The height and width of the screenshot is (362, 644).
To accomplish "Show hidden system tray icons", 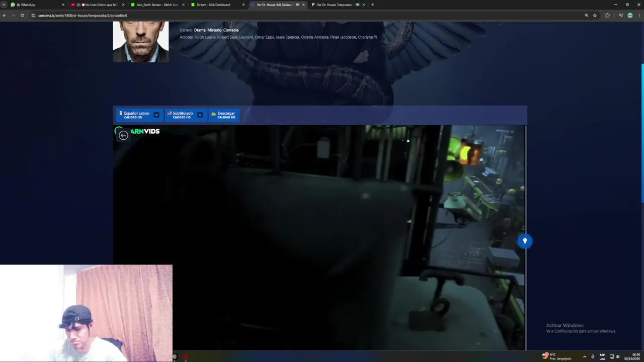I will tap(584, 356).
